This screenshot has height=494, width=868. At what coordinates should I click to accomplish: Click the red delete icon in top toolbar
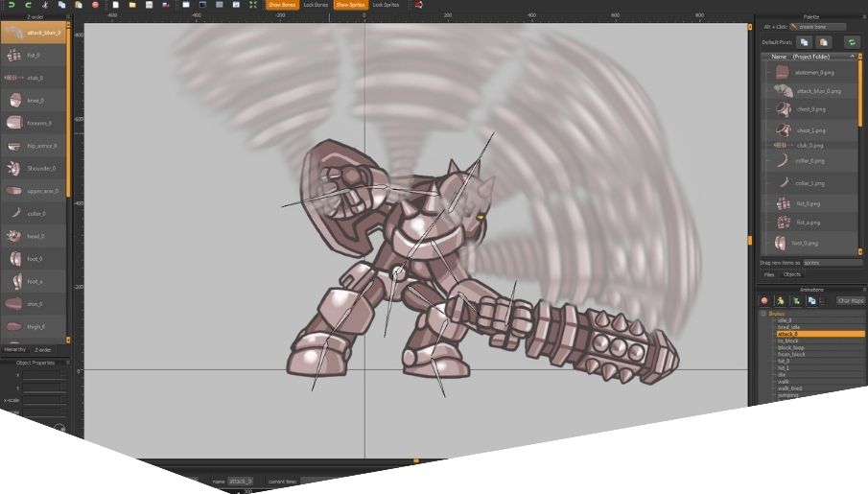(x=95, y=5)
